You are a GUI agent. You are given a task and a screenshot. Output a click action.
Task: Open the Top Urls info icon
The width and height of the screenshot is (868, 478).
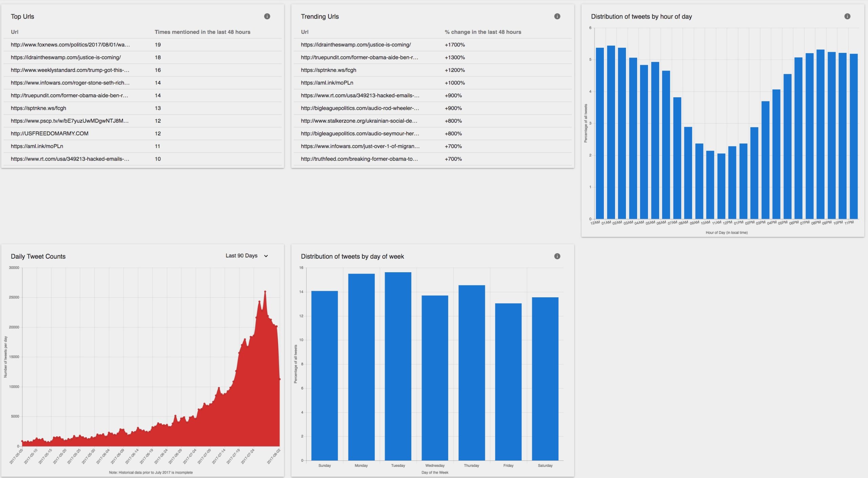pos(267,16)
